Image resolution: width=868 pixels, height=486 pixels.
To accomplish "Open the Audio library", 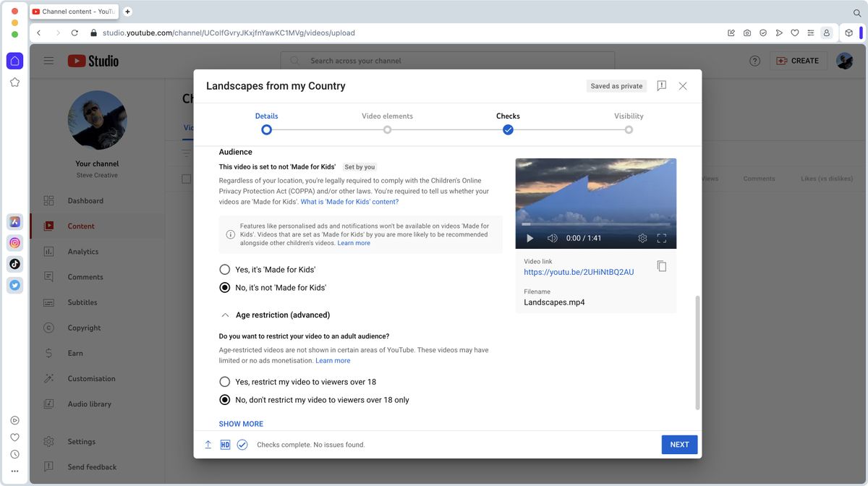I will pyautogui.click(x=90, y=404).
